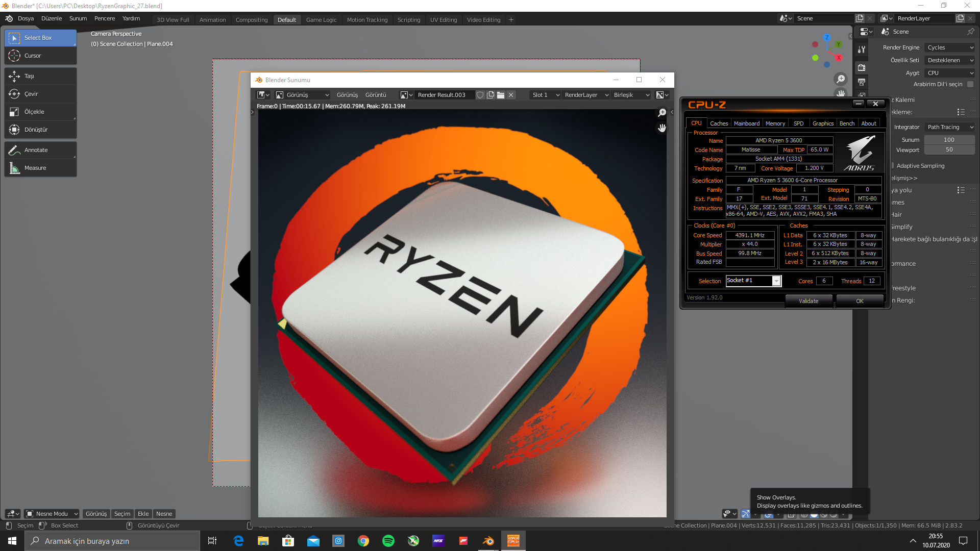Open Memory tab in CPU-Z
980x551 pixels.
pyautogui.click(x=775, y=123)
